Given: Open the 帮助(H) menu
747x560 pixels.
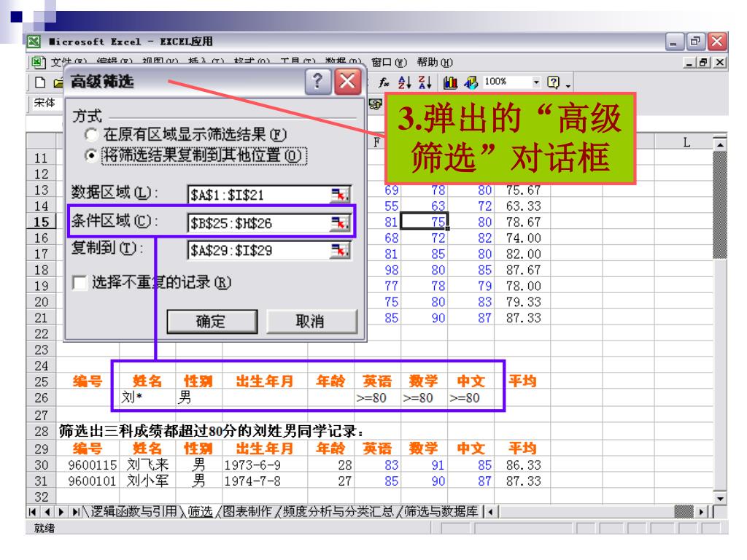Looking at the screenshot, I should pos(434,63).
